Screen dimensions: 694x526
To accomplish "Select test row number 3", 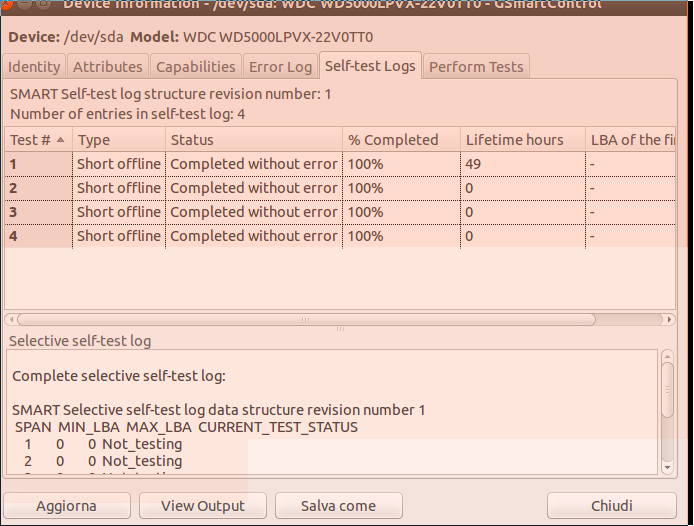I will coord(340,212).
